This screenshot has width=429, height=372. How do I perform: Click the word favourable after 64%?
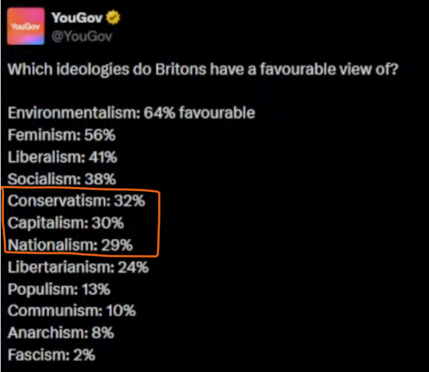pyautogui.click(x=217, y=113)
